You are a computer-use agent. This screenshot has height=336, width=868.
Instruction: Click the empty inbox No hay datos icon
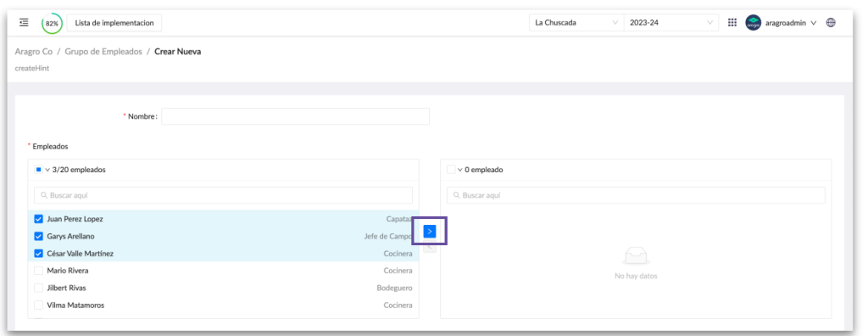pyautogui.click(x=636, y=255)
